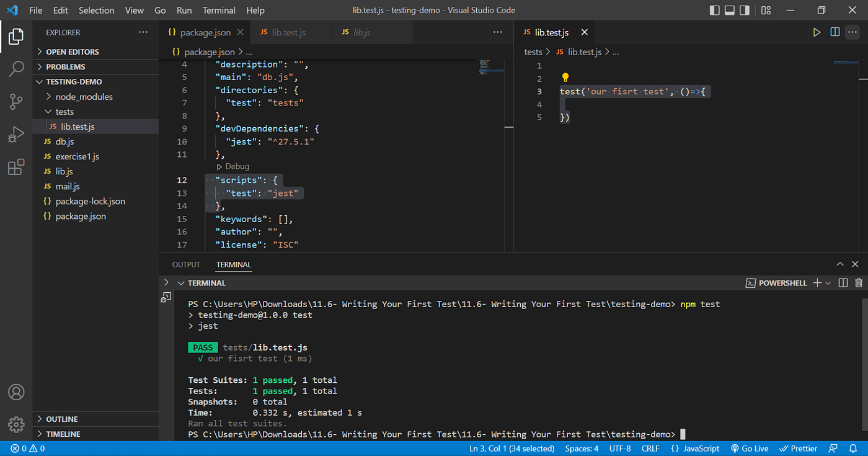Open package-lock.json in the explorer
The width and height of the screenshot is (868, 456).
point(90,202)
